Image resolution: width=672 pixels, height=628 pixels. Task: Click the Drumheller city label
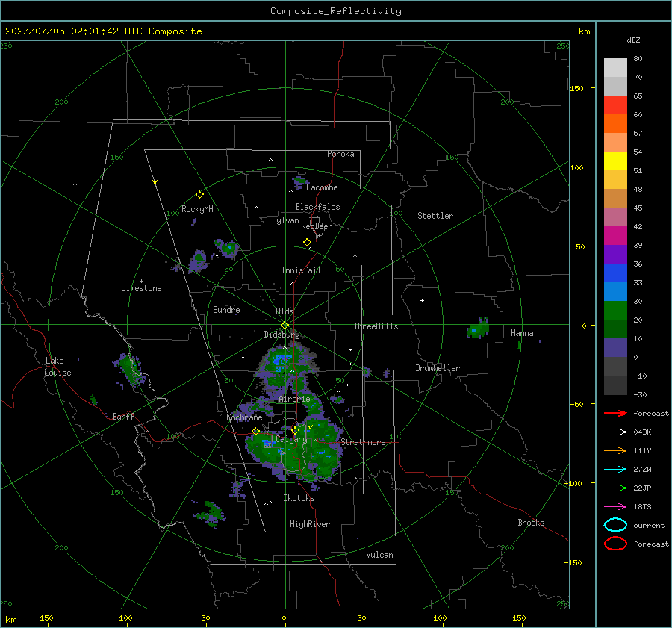[x=438, y=368]
